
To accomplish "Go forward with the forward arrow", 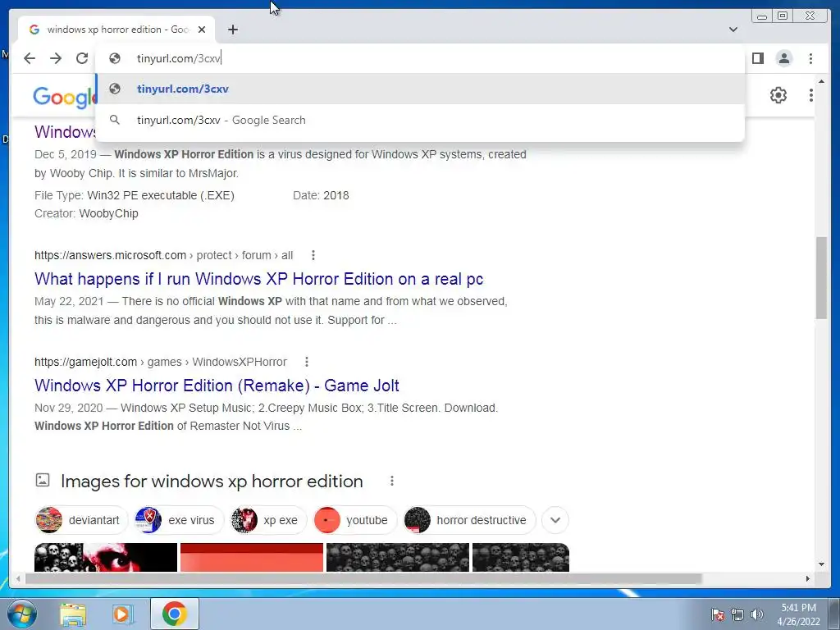I will coord(56,58).
